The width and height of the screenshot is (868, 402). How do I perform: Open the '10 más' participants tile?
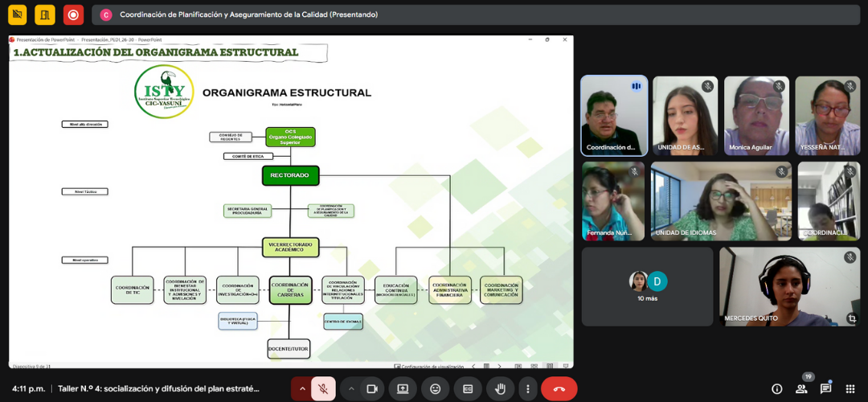tap(647, 286)
